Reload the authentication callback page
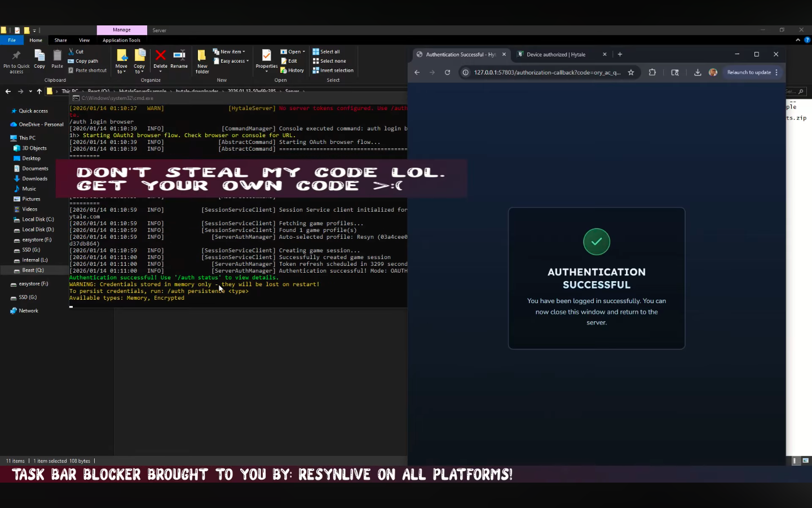Image resolution: width=812 pixels, height=508 pixels. (x=447, y=72)
